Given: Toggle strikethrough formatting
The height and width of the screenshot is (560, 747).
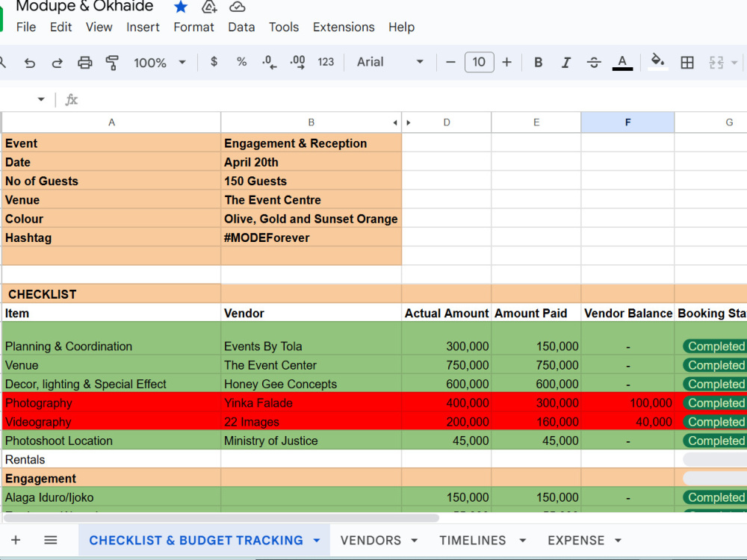Looking at the screenshot, I should point(594,63).
